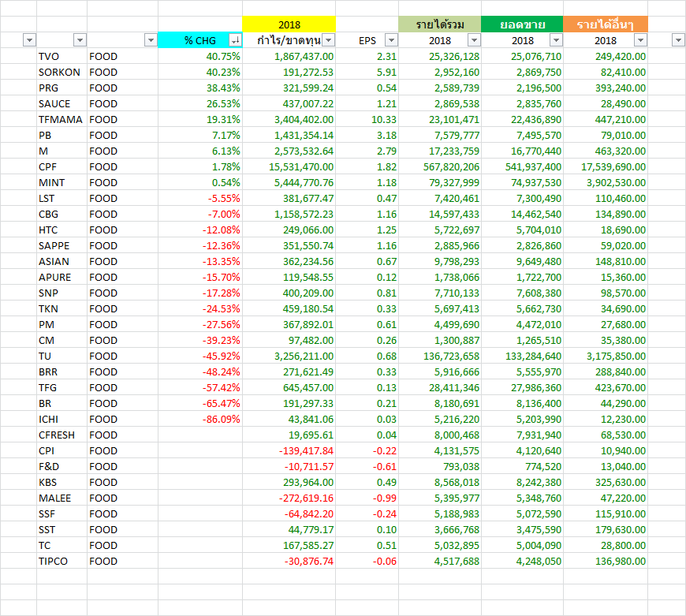Select the -86.09% change cell
This screenshot has width=686, height=616.
click(x=200, y=419)
